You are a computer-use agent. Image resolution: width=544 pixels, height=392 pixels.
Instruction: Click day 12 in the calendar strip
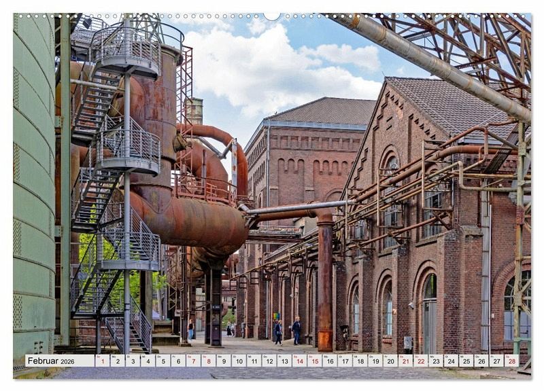point(269,361)
